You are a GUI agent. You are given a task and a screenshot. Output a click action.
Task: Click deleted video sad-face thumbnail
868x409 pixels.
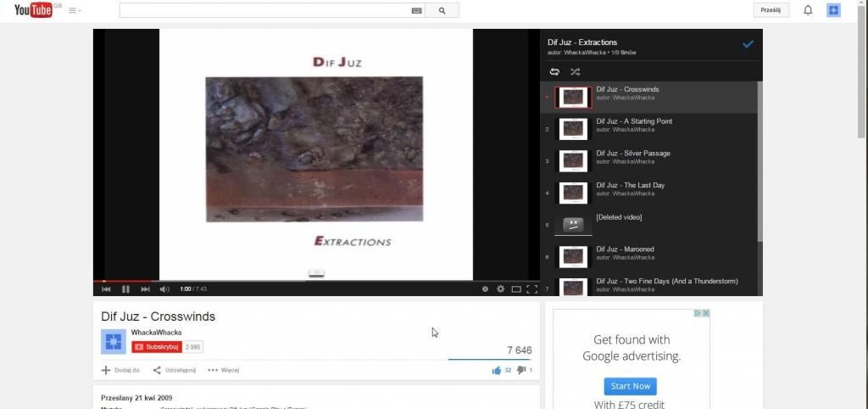pyautogui.click(x=573, y=225)
